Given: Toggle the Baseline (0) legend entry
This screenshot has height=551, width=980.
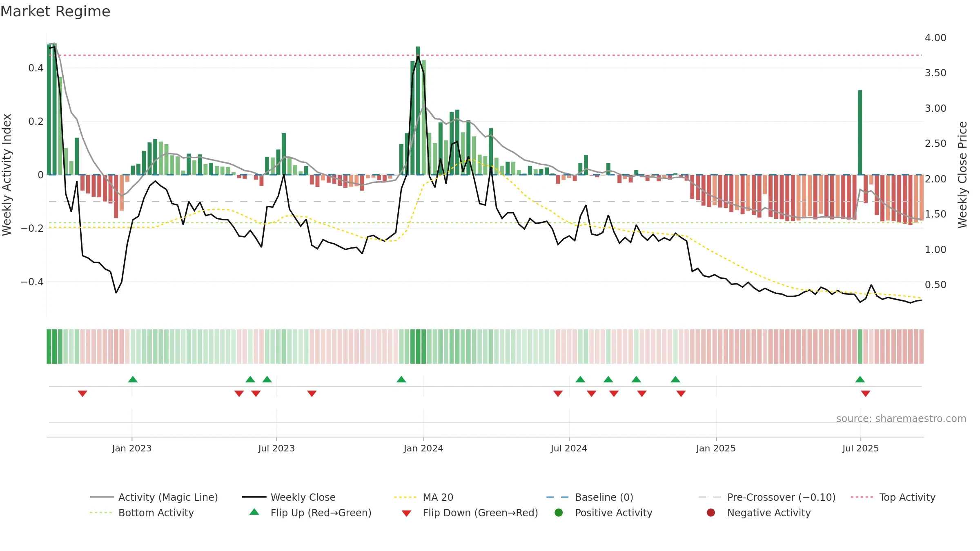Looking at the screenshot, I should click(x=590, y=497).
